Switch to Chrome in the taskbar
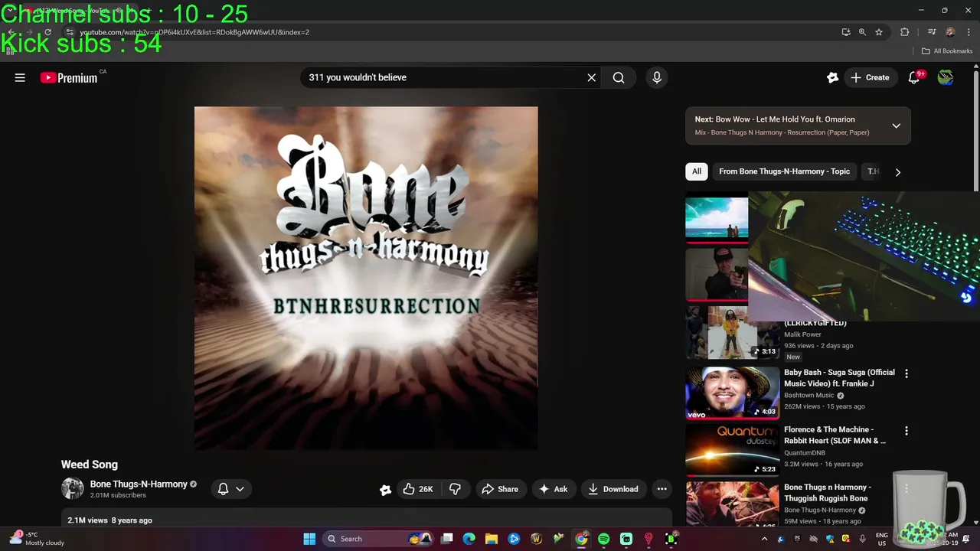The height and width of the screenshot is (551, 980). (581, 539)
